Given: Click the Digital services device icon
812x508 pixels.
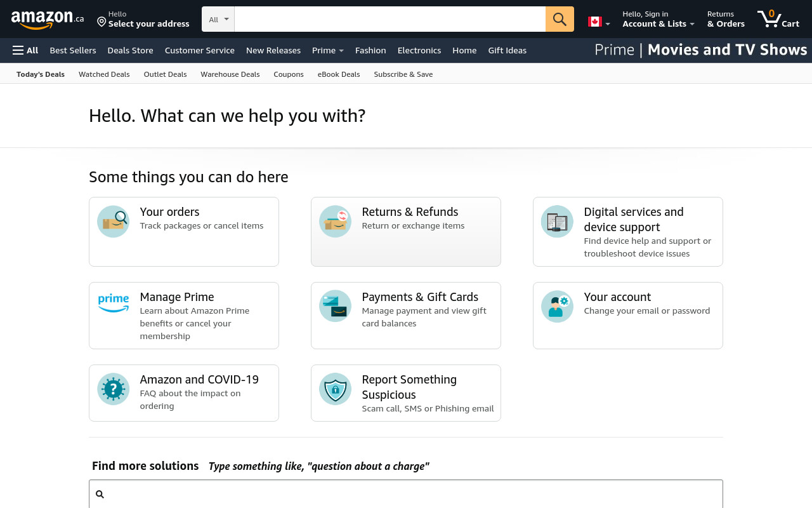Looking at the screenshot, I should tap(557, 222).
